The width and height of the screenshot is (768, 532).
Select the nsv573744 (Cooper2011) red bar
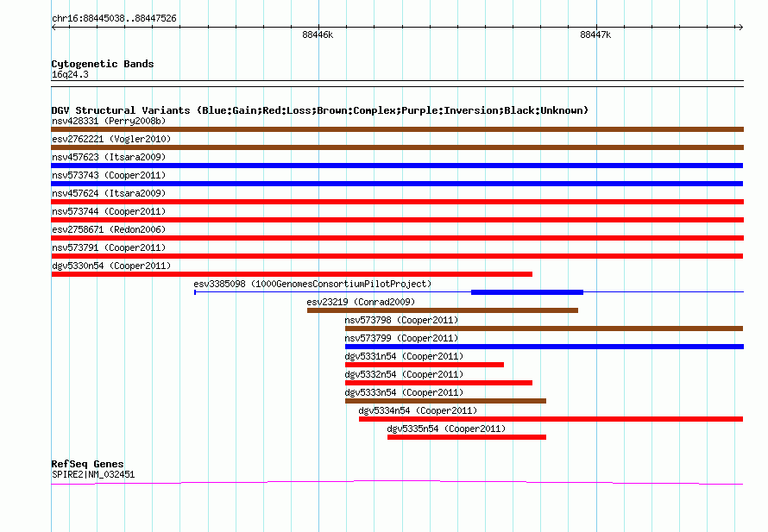click(397, 220)
